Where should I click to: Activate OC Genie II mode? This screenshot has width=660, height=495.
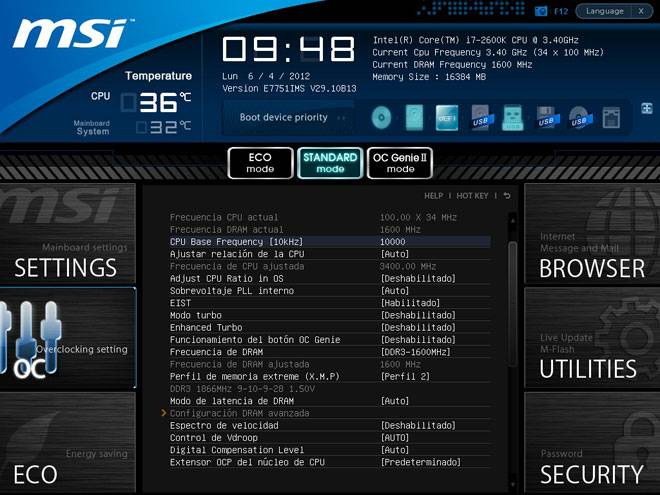[400, 163]
